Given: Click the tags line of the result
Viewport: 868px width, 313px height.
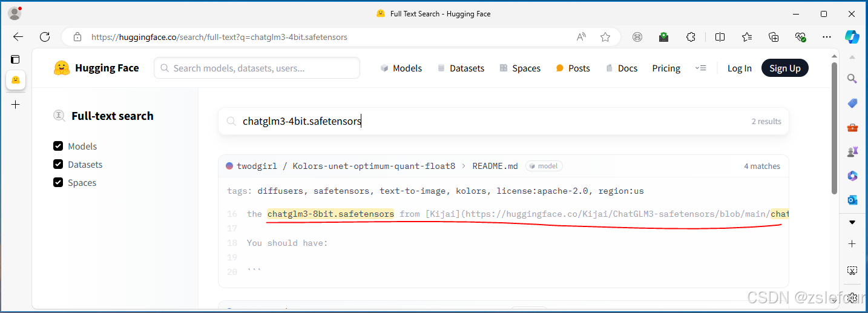Looking at the screenshot, I should 435,191.
